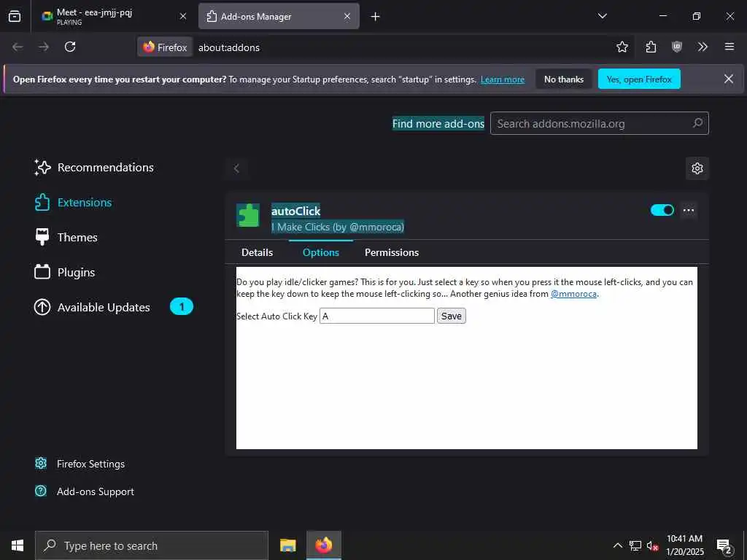Open autoClick more options menu
The height and width of the screenshot is (560, 747).
[689, 210]
